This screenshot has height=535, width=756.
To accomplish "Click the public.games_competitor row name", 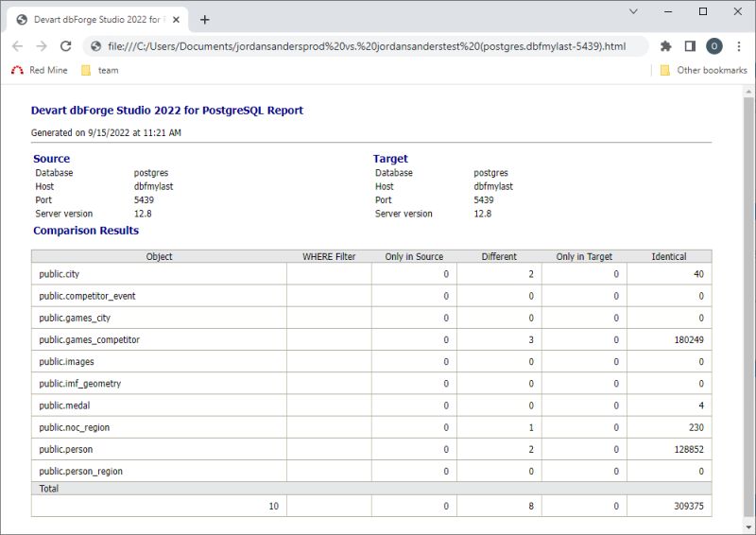I will coord(89,339).
